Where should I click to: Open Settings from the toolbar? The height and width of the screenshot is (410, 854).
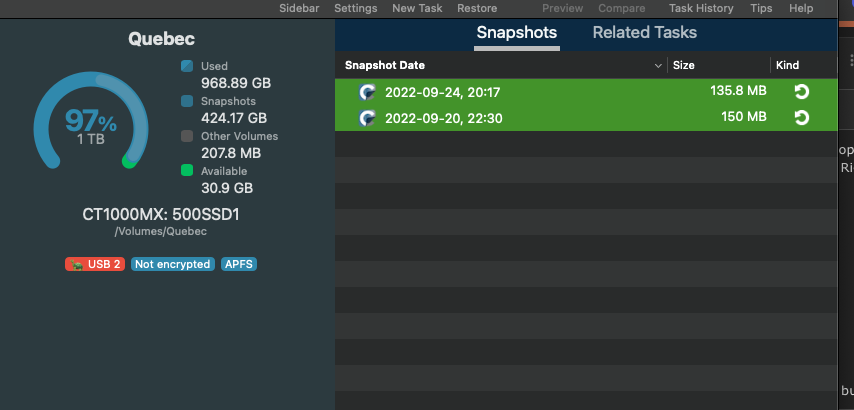click(356, 8)
